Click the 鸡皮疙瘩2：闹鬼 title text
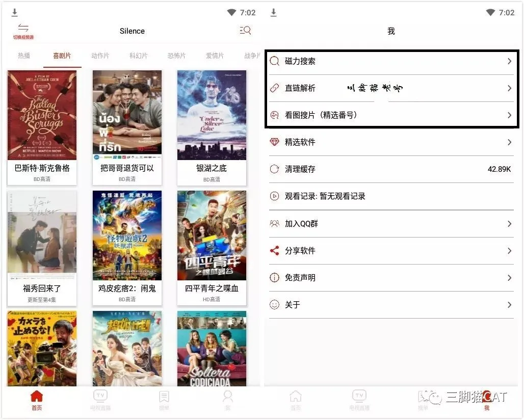524x420 pixels. 127,288
